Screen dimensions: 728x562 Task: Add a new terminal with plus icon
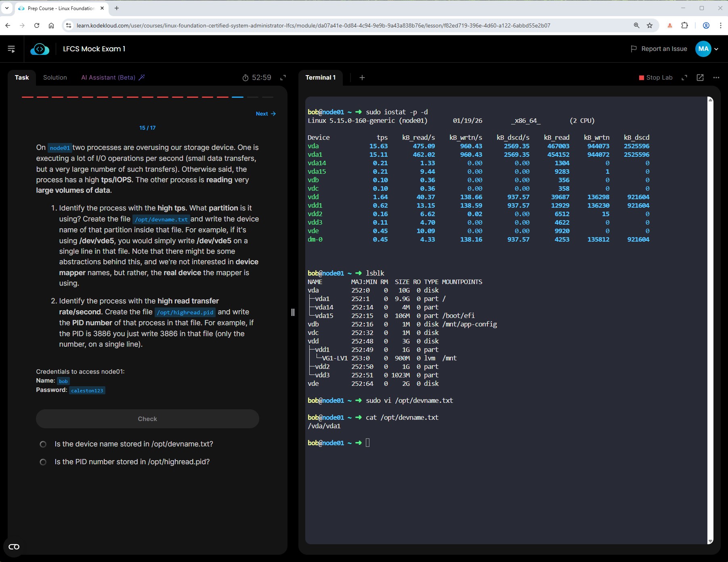362,78
